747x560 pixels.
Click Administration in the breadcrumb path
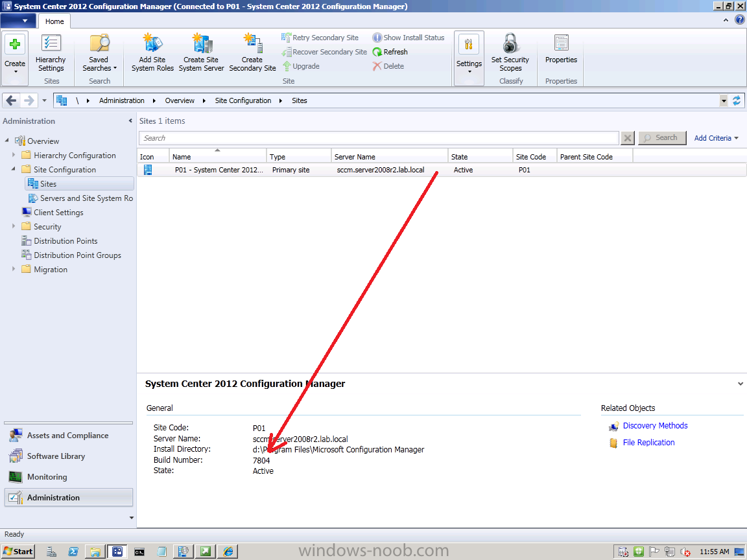click(x=121, y=100)
